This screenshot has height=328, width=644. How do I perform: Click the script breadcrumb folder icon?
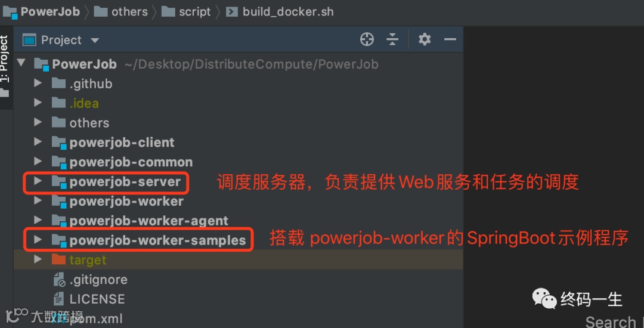coord(168,11)
